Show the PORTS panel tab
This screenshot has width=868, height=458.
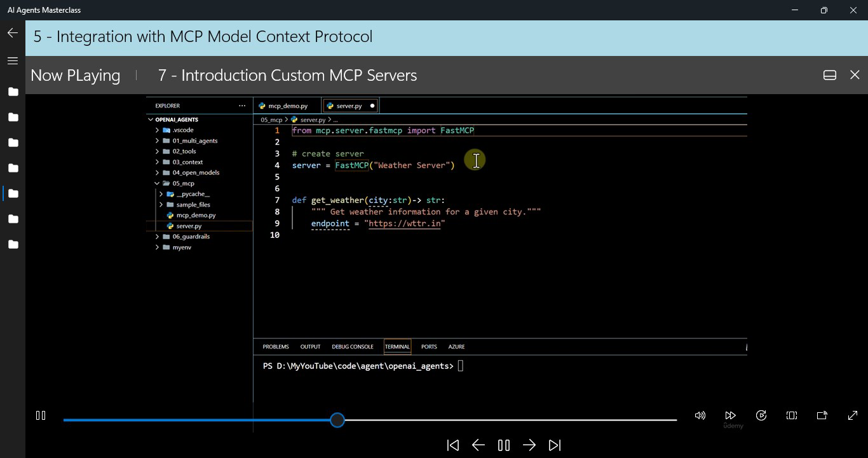click(x=429, y=347)
